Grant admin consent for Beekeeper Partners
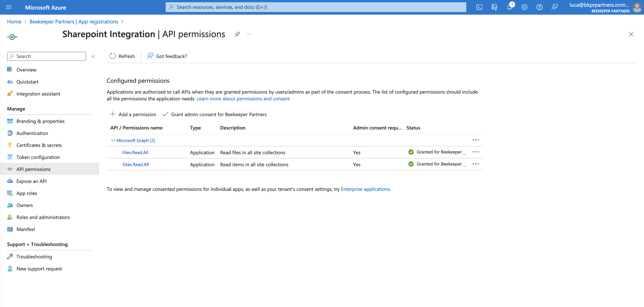Viewport: 644px width, 307px height. (x=215, y=114)
